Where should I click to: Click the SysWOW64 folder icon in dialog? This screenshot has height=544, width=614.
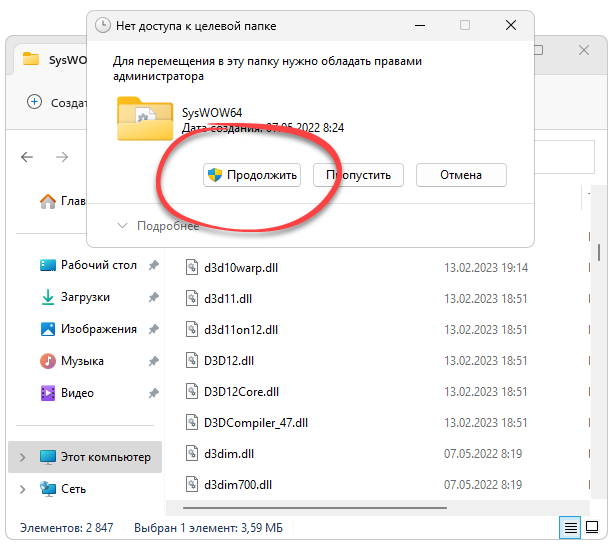145,118
